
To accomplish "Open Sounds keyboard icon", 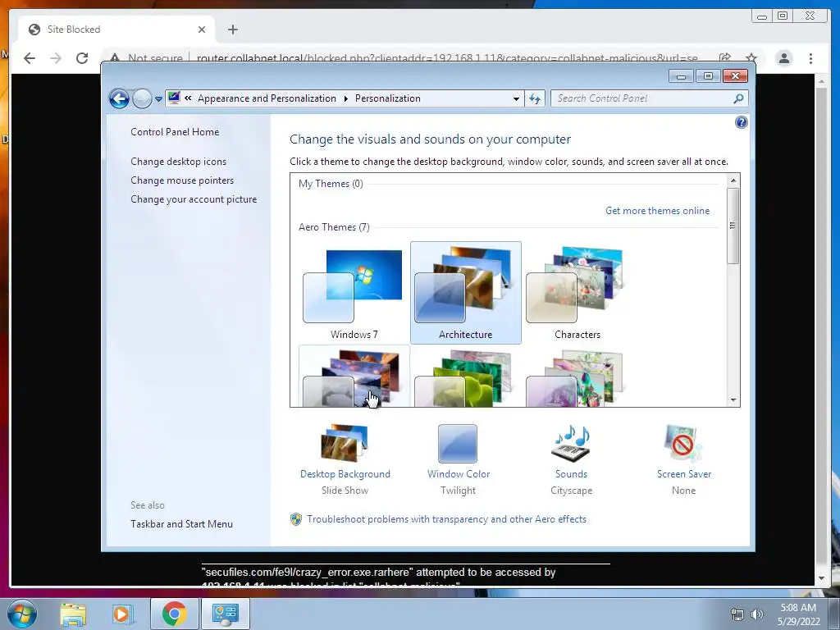I will click(571, 444).
